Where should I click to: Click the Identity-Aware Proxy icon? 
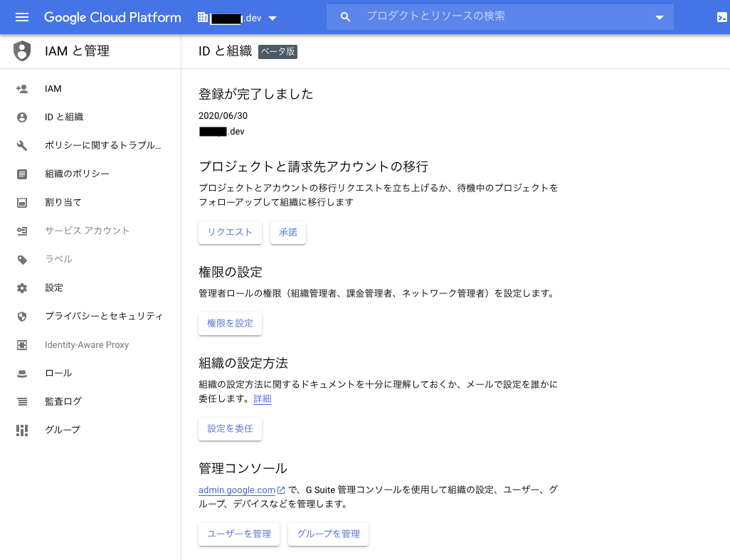[x=22, y=345]
